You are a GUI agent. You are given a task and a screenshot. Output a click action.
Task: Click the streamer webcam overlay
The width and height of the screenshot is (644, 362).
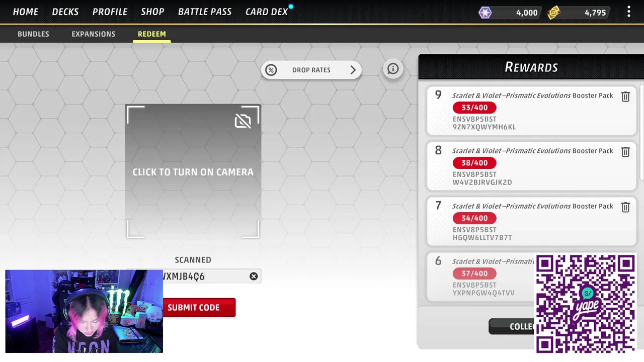(84, 311)
